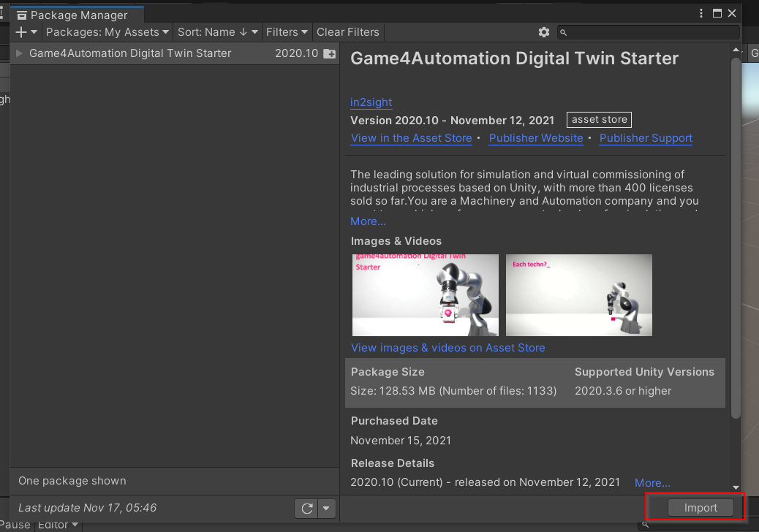Click the refresh package list icon
The height and width of the screenshot is (532, 759).
(307, 509)
